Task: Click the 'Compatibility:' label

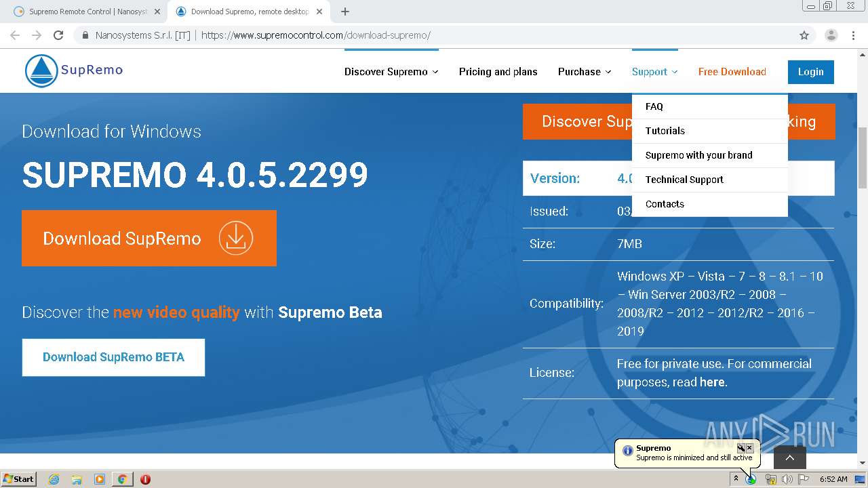Action: click(x=566, y=304)
